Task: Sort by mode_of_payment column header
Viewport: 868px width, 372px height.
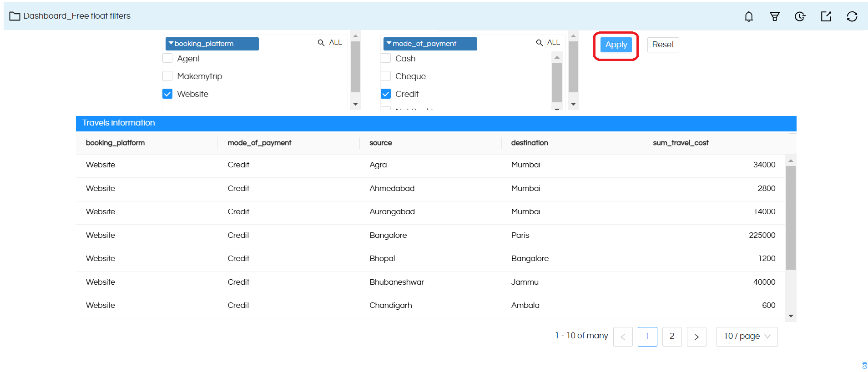Action: [x=259, y=143]
